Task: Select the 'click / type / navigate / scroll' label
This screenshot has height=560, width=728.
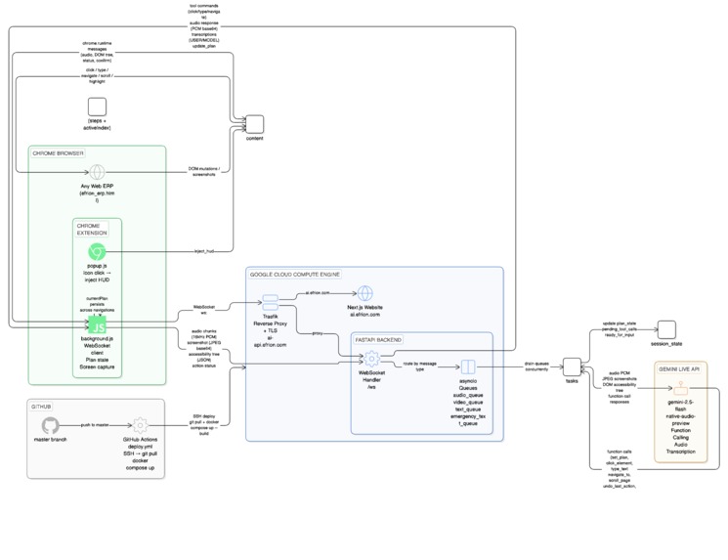Action: 97,75
